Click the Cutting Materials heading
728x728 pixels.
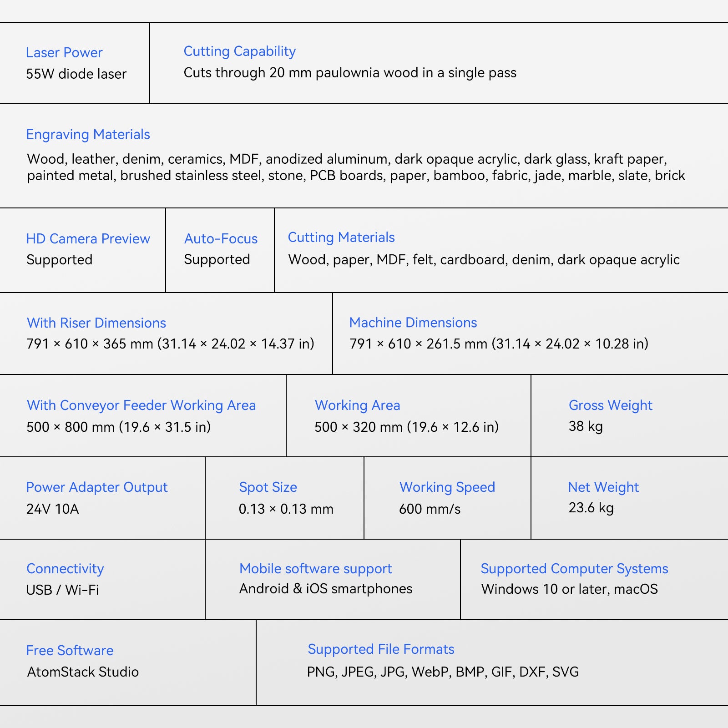pos(341,238)
